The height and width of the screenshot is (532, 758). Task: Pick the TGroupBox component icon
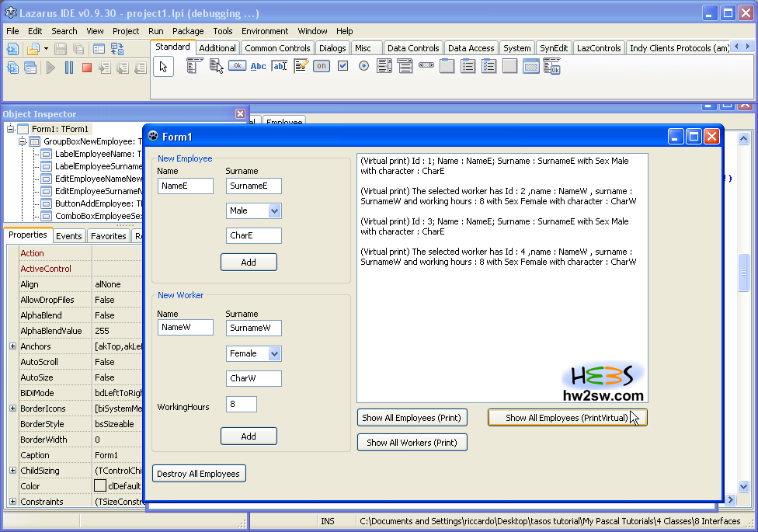click(447, 66)
